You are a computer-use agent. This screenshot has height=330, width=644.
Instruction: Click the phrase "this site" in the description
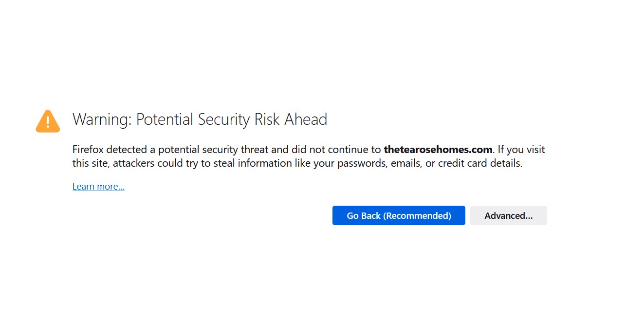tap(91, 164)
